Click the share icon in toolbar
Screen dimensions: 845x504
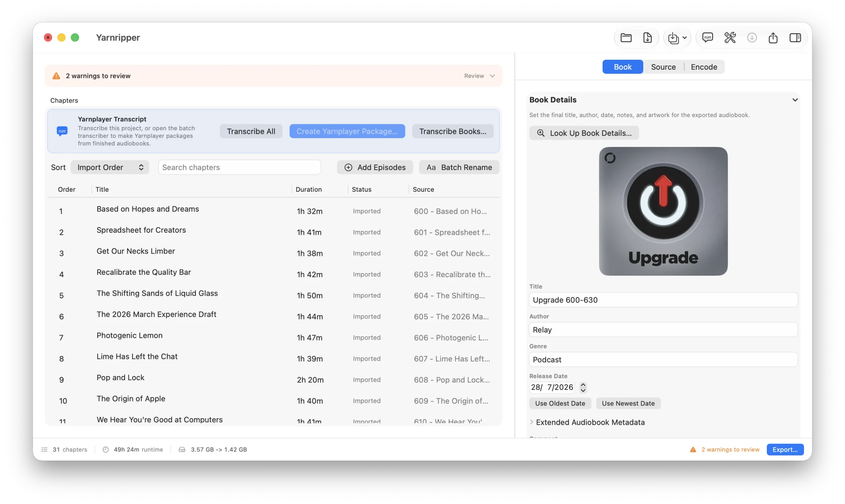pyautogui.click(x=773, y=37)
